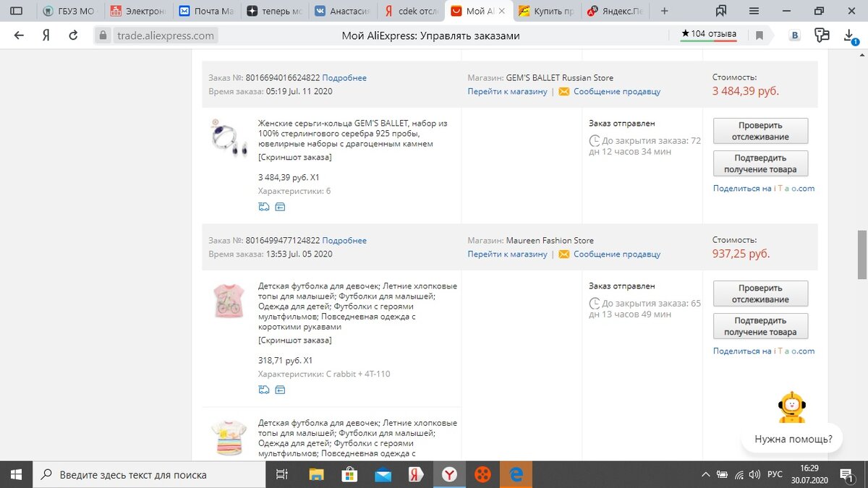Switch to the Анастасия VK tab

click(x=343, y=11)
